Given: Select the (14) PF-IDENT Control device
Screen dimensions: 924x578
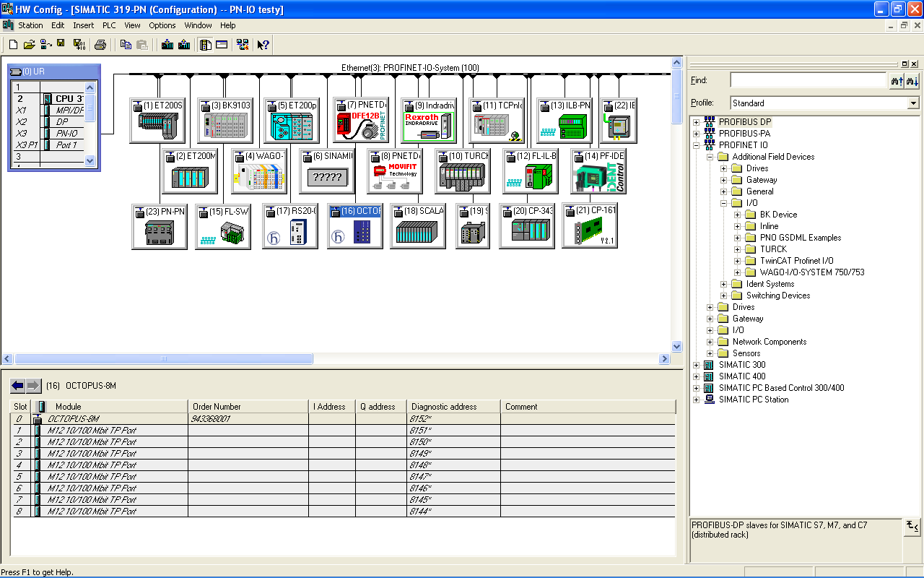Looking at the screenshot, I should [598, 171].
